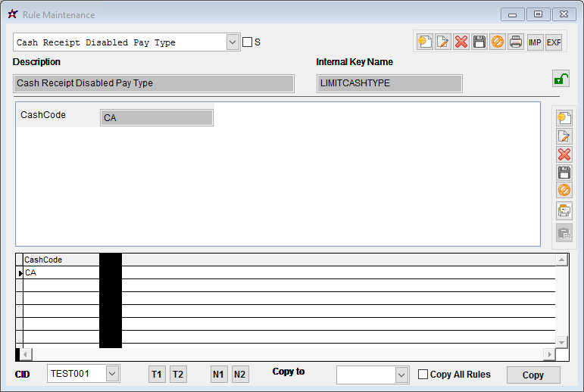Delete record using side panel red X
Viewport: 584px width, 392px height.
(x=564, y=154)
